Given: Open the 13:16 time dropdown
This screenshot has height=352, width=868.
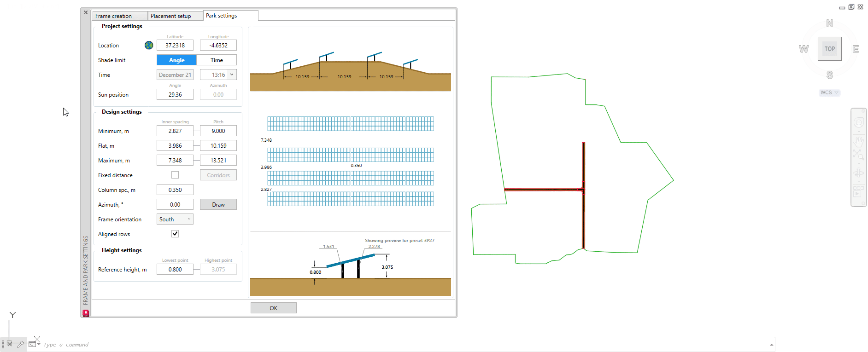Looking at the screenshot, I should (x=232, y=75).
